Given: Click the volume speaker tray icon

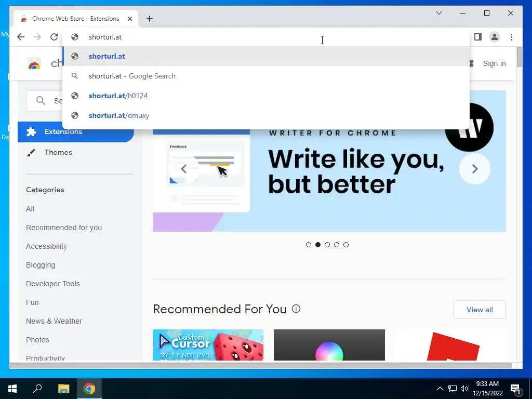Looking at the screenshot, I should click(464, 389).
